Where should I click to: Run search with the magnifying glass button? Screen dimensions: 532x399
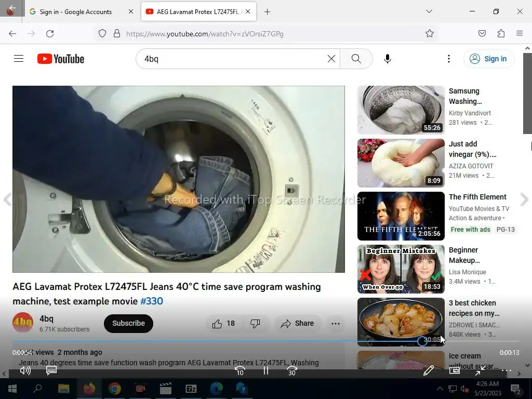coord(356,59)
